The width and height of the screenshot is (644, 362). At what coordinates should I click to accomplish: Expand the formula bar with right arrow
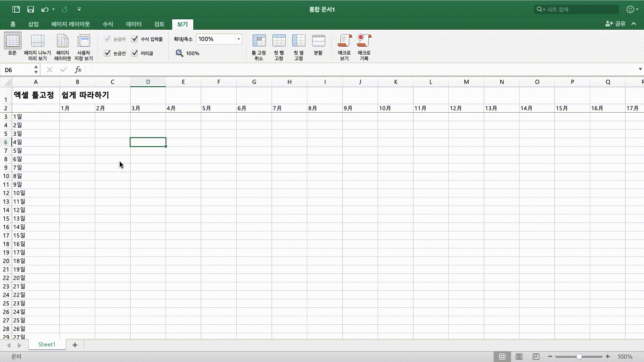(x=640, y=69)
